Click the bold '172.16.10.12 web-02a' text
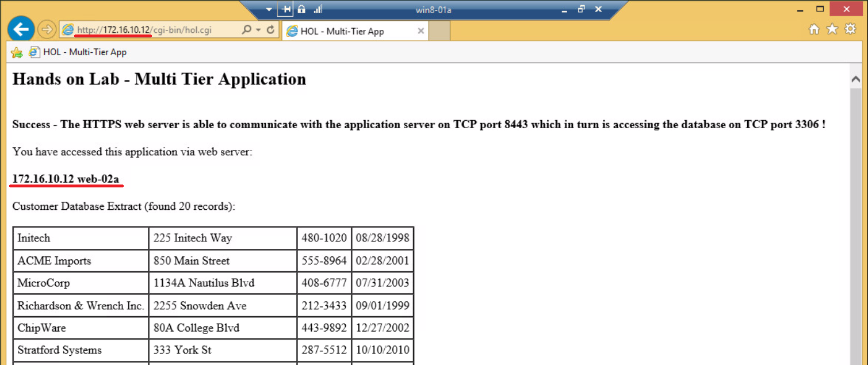 66,179
